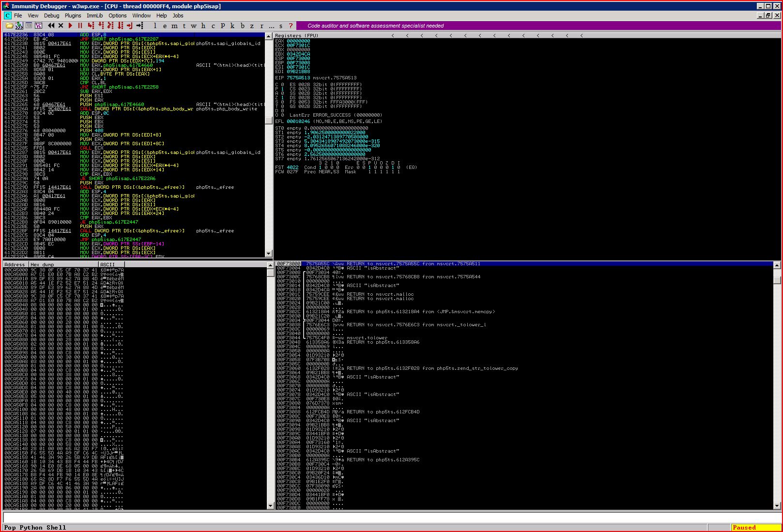783x532 pixels.
Task: Open the ImmLib menu
Action: pyautogui.click(x=94, y=15)
